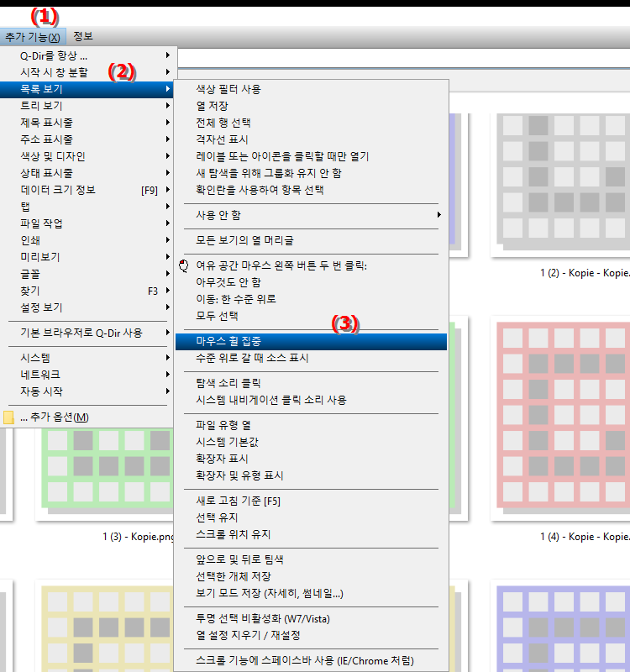Click the mouse icon beside 여유 공간 마우스
This screenshot has height=672, width=630.
pos(184,265)
